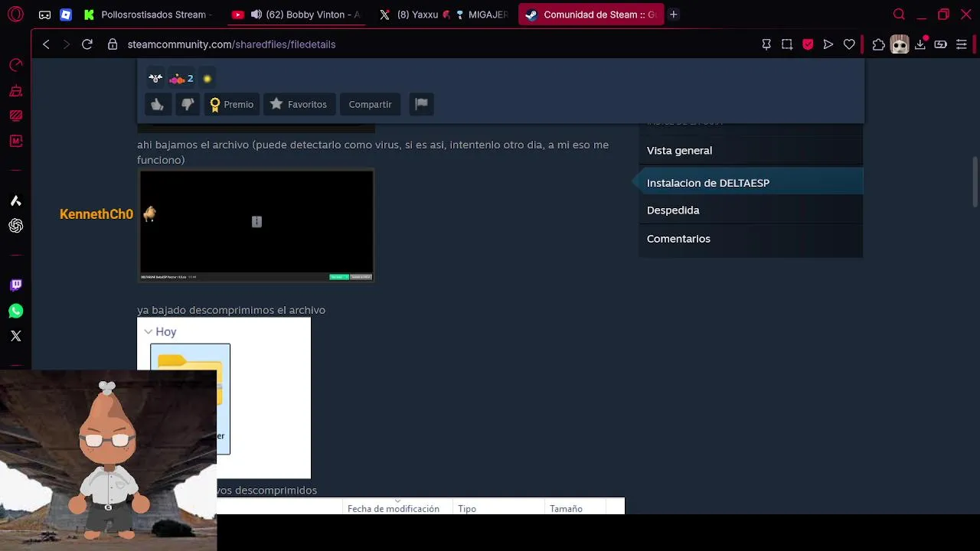
Task: Toggle the battery saver icon
Action: pyautogui.click(x=941, y=44)
